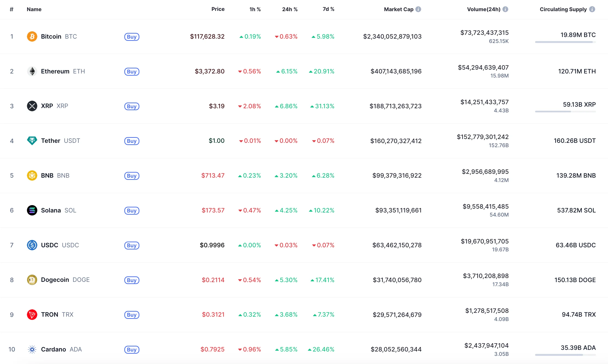Open the Volume(24h) info icon
This screenshot has height=364, width=608.
click(505, 9)
